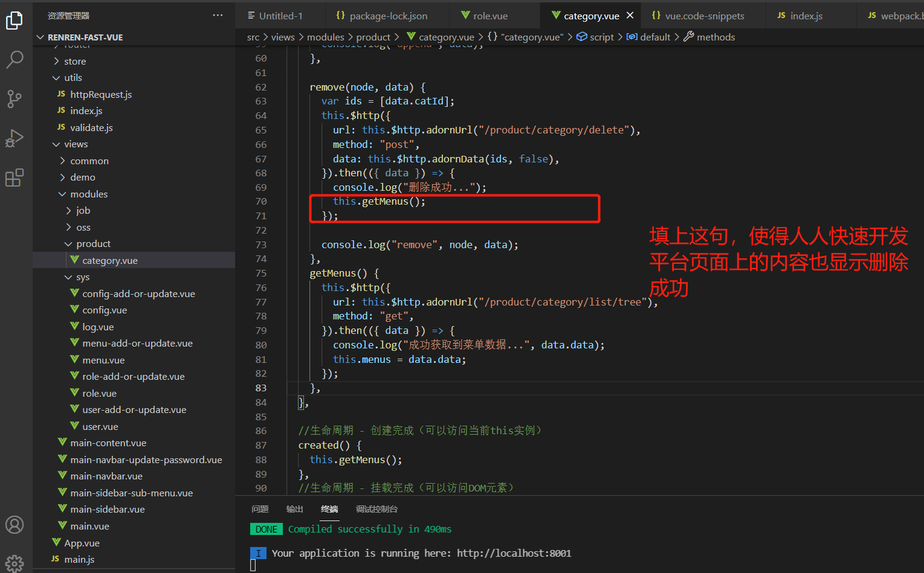
Task: Click the product breadcrumb segment
Action: tap(373, 37)
